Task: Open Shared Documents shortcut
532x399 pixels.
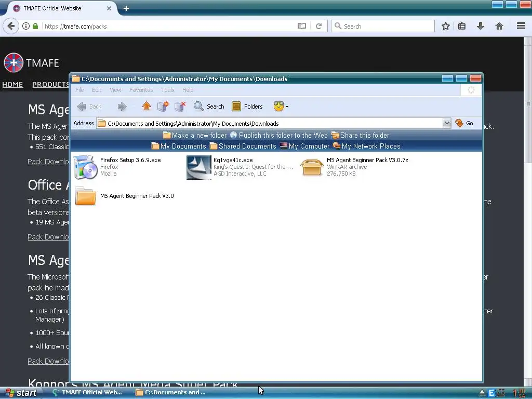Action: (243, 146)
